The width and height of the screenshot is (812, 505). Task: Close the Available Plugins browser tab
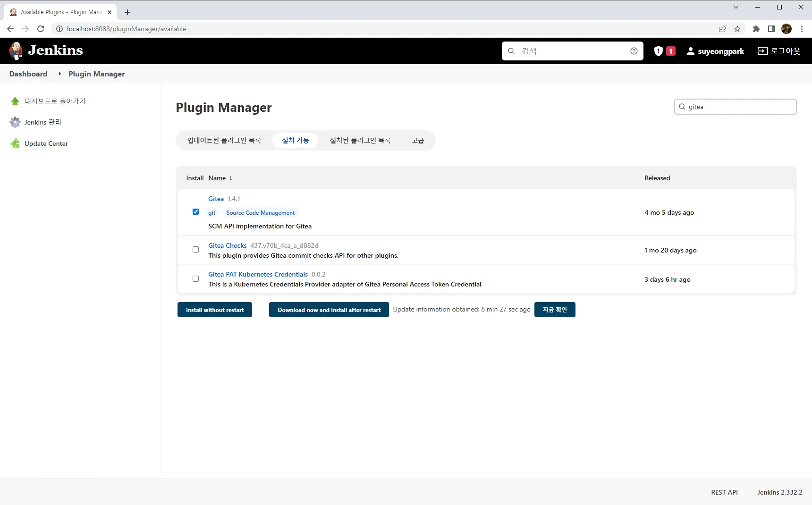coord(110,12)
